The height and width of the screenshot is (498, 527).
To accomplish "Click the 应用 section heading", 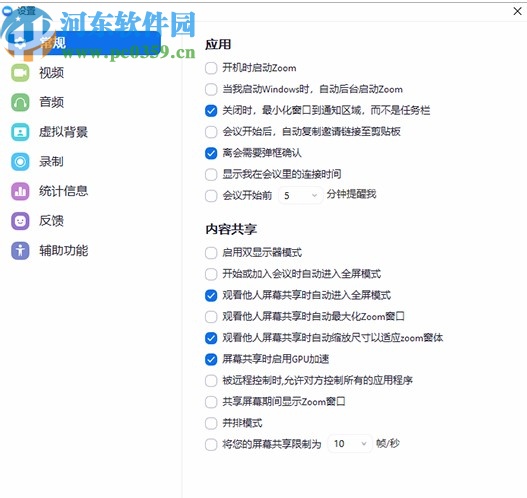I will click(218, 44).
